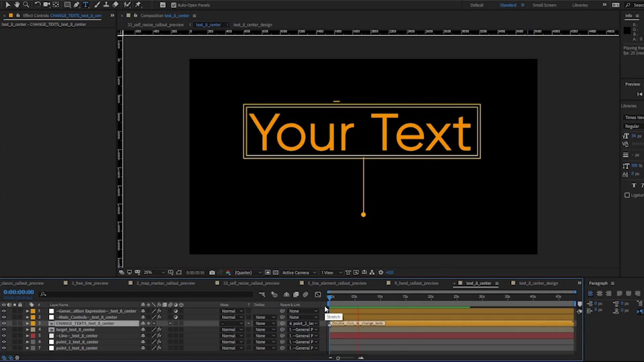
Task: Click the reset exposure icon
Action: [381, 273]
